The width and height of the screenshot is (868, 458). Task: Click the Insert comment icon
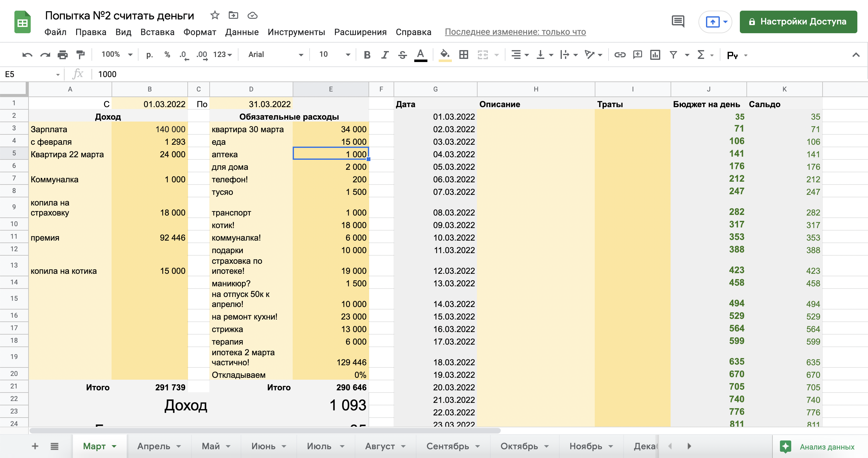click(x=637, y=55)
